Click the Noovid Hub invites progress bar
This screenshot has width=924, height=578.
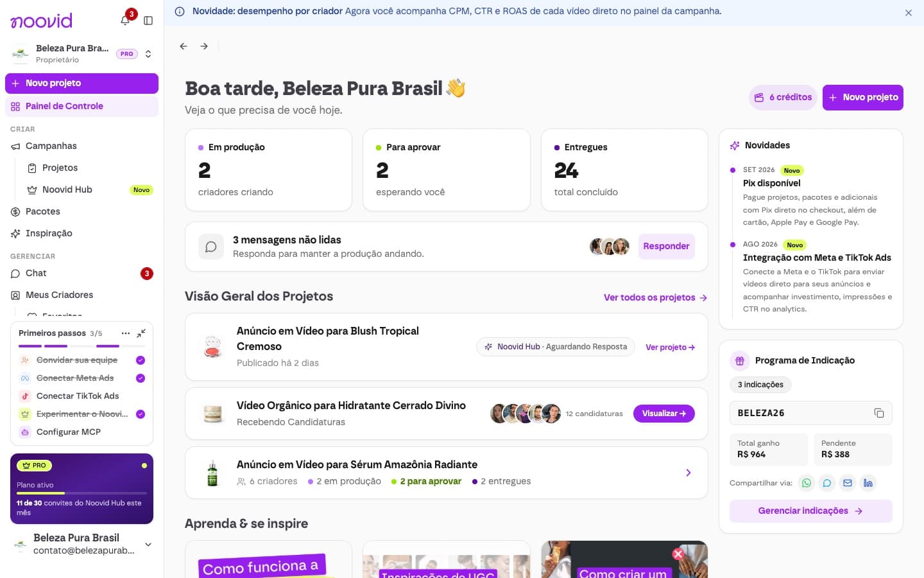81,493
